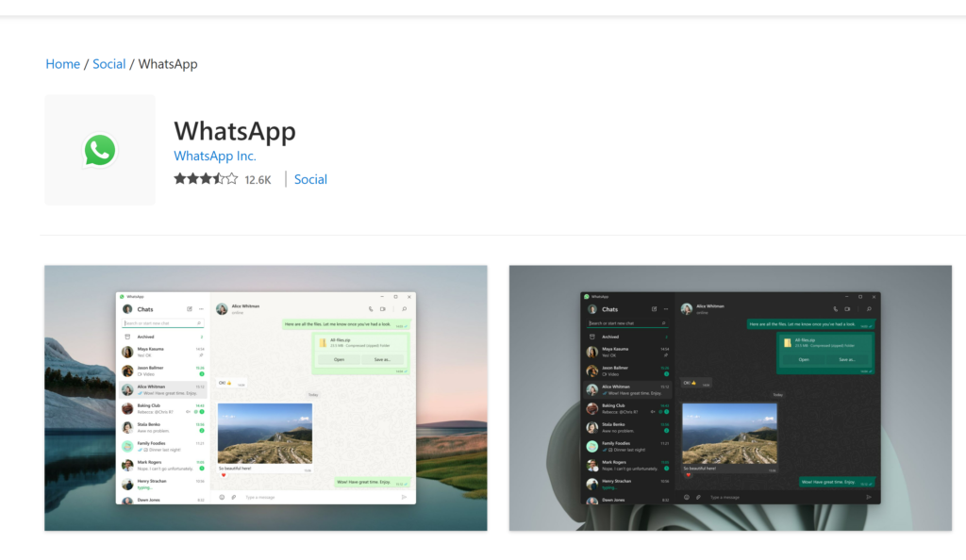Click the mountain photo in light-theme conversation
Viewport: 966px width, 560px height.
tap(264, 433)
